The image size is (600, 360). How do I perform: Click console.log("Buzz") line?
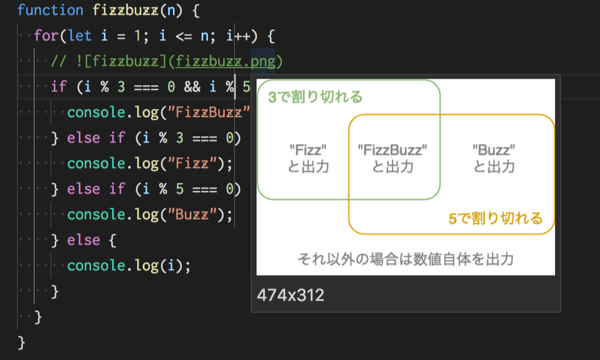pos(150,214)
